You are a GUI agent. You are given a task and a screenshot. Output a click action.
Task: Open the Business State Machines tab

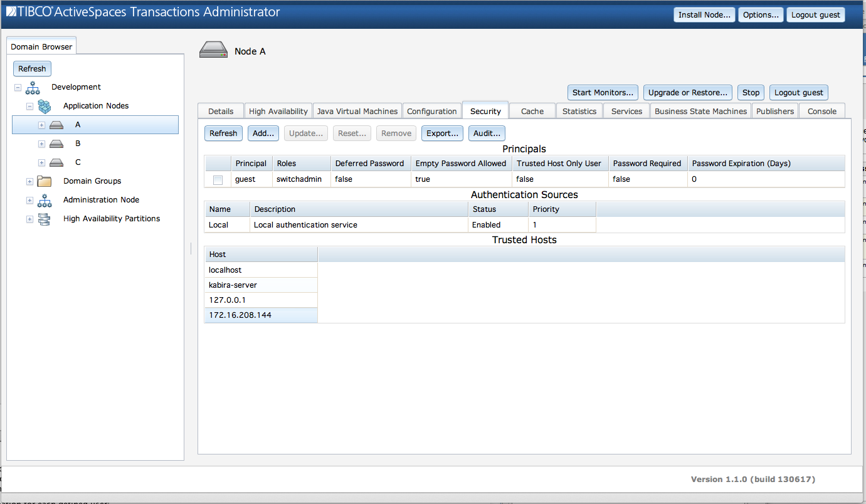click(x=700, y=111)
